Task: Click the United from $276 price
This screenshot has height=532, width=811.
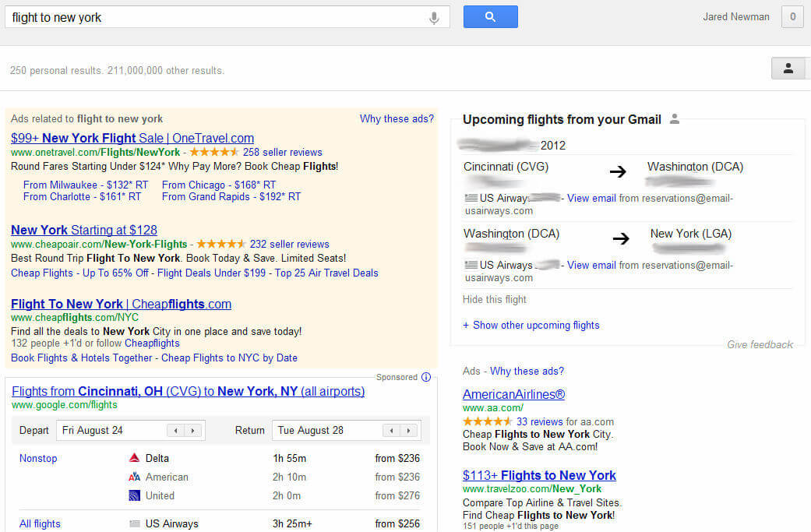Action: (x=397, y=495)
